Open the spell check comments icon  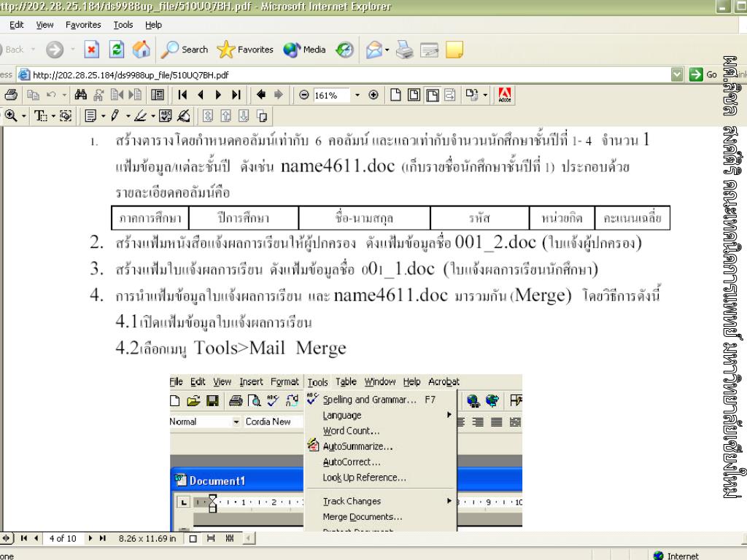tap(166, 116)
